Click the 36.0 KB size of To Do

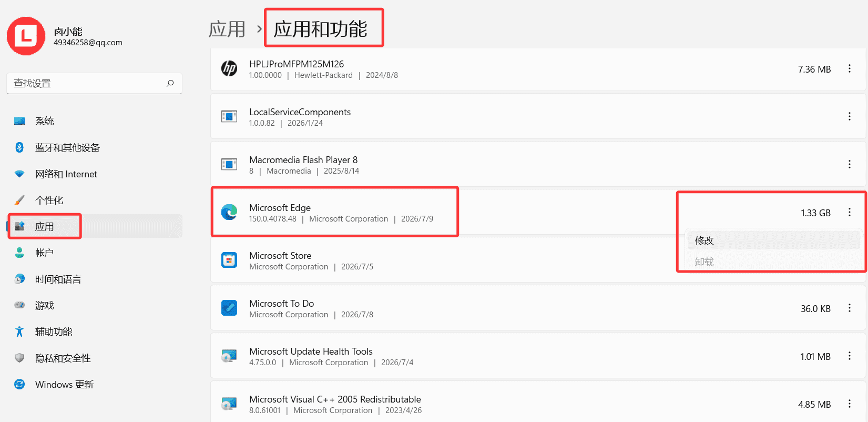click(x=815, y=308)
